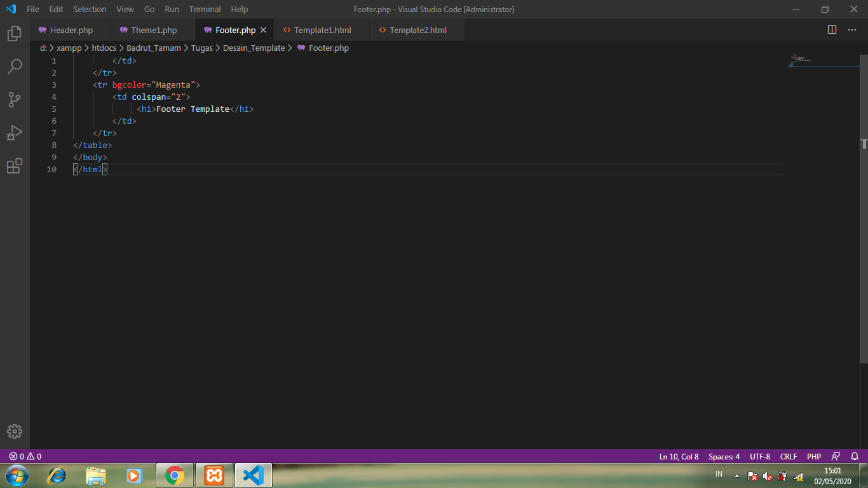This screenshot has width=868, height=488.
Task: Change the CRLF end of line sequence
Action: [789, 456]
